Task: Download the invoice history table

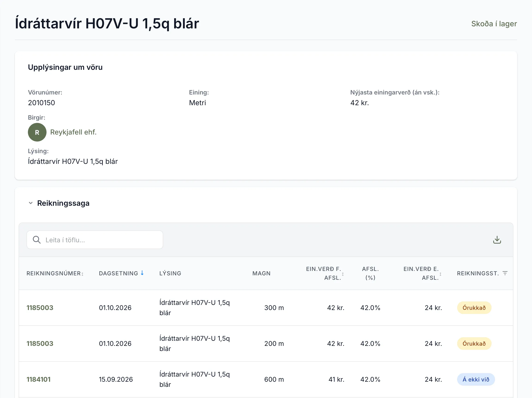Action: click(497, 240)
